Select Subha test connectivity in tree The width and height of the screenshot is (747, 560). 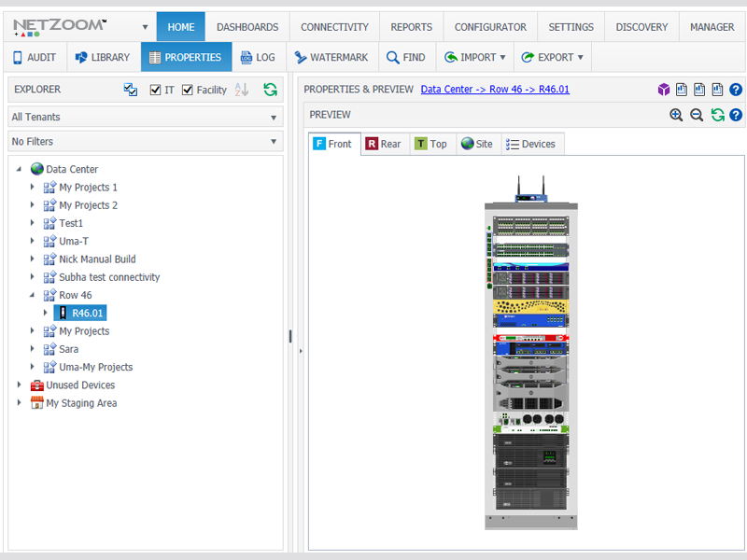[x=109, y=277]
